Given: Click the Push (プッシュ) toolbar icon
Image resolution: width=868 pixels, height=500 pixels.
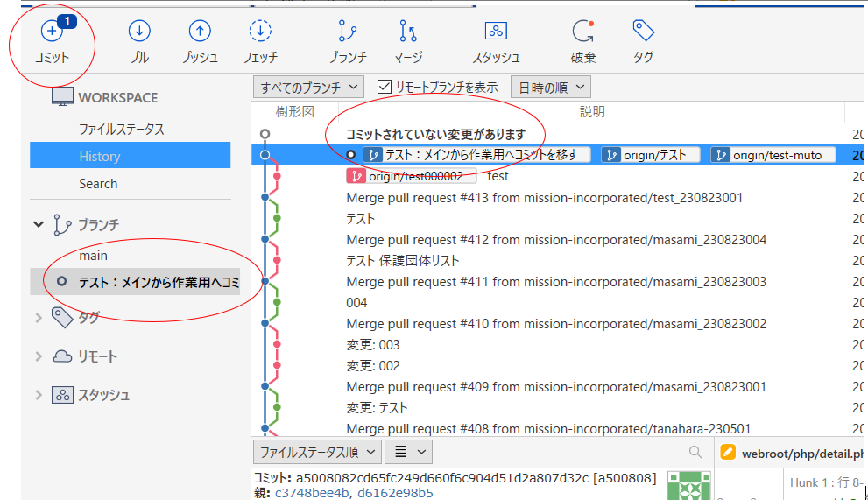Looking at the screenshot, I should (200, 33).
